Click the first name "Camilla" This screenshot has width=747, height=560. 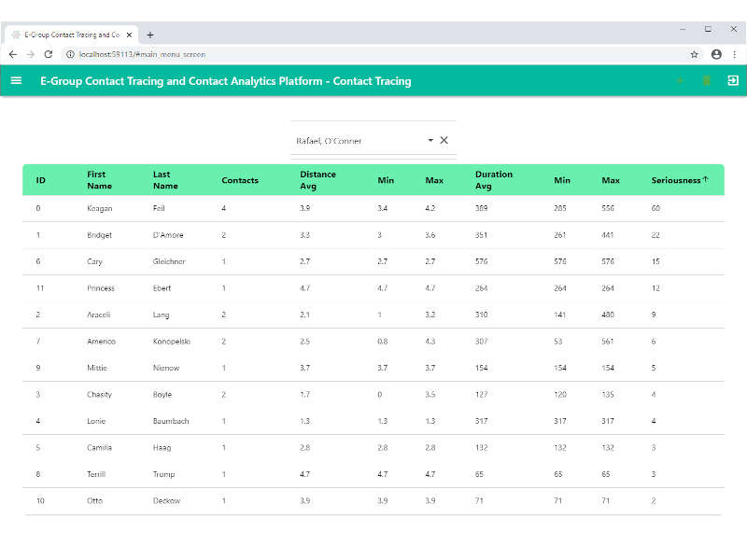(x=99, y=448)
